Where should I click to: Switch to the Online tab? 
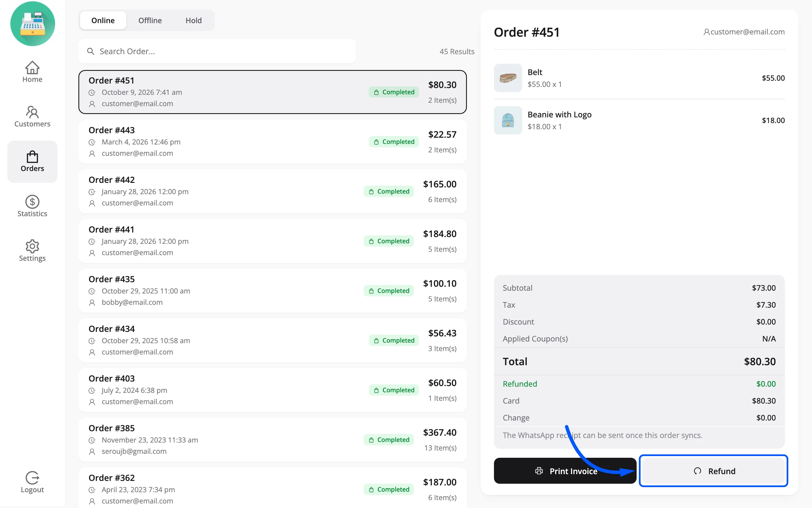coord(103,21)
